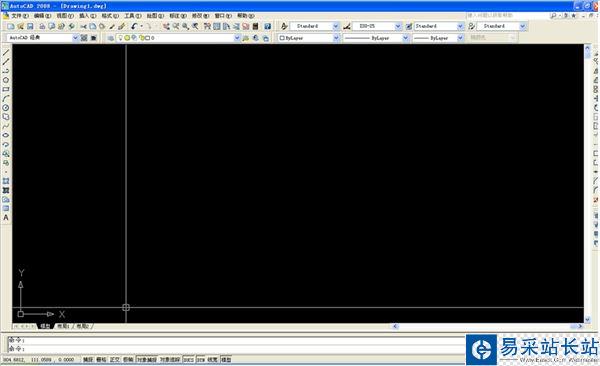
Task: Select the Arc tool in Draw toolbar
Action: 6,98
